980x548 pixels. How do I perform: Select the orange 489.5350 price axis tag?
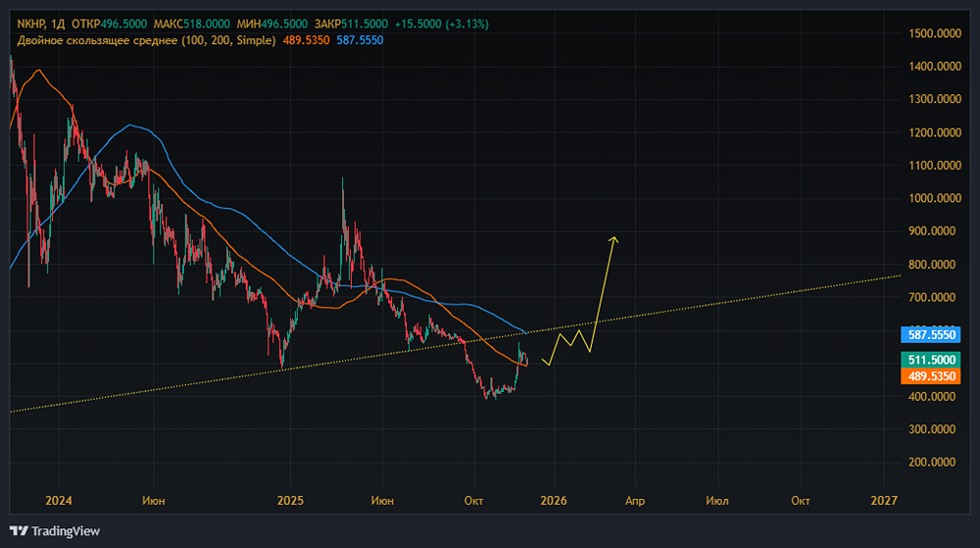[x=932, y=375]
